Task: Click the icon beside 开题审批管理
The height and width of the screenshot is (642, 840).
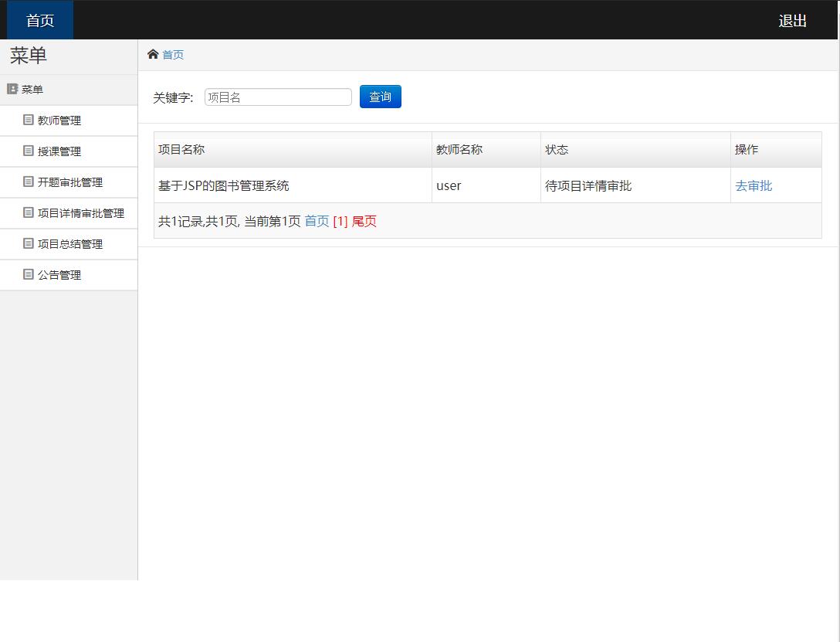Action: (x=29, y=182)
